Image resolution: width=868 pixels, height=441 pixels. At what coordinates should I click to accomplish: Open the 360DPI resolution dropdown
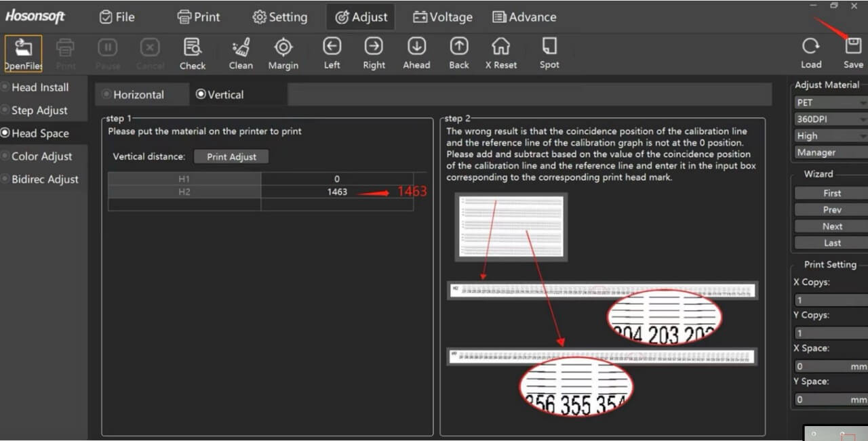pyautogui.click(x=830, y=119)
